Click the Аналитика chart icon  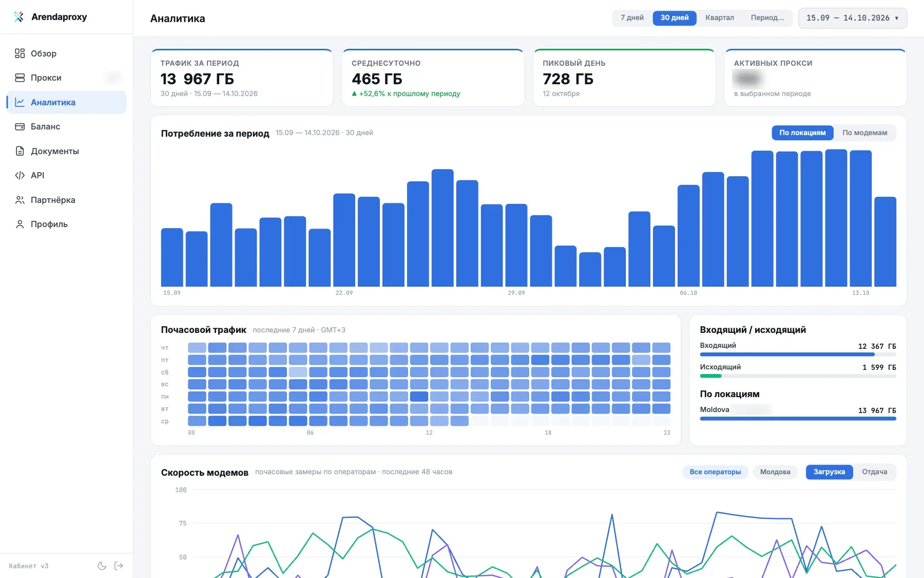[20, 102]
